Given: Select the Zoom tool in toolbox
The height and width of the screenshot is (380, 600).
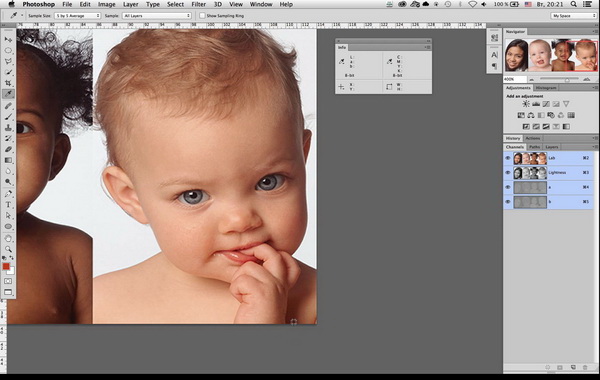Looking at the screenshot, I should click(8, 249).
